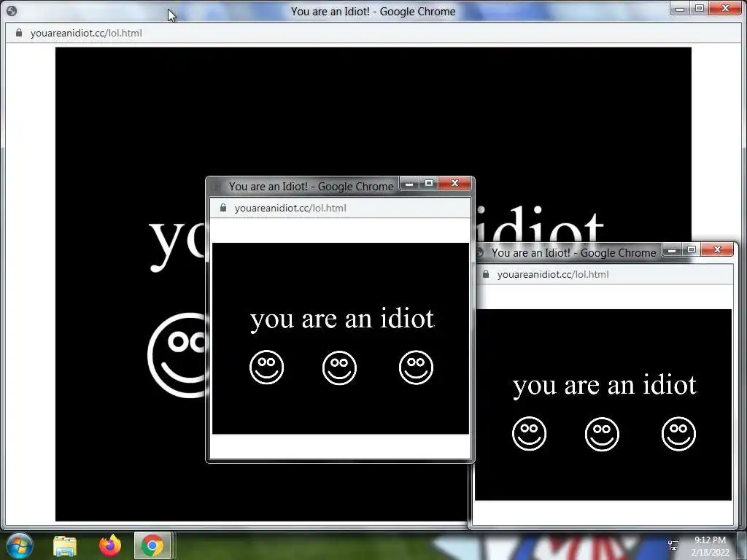747x560 pixels.
Task: Click the big smiley face in the large window
Action: tap(178, 355)
